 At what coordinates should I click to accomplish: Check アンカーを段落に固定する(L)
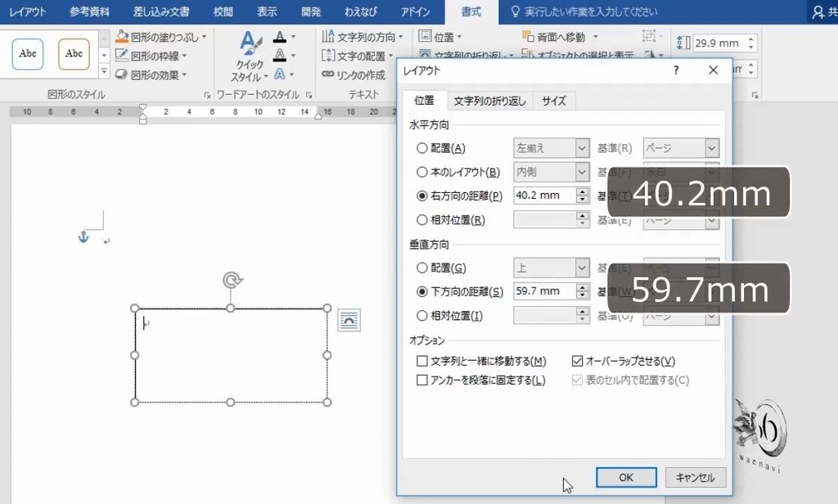tap(422, 380)
